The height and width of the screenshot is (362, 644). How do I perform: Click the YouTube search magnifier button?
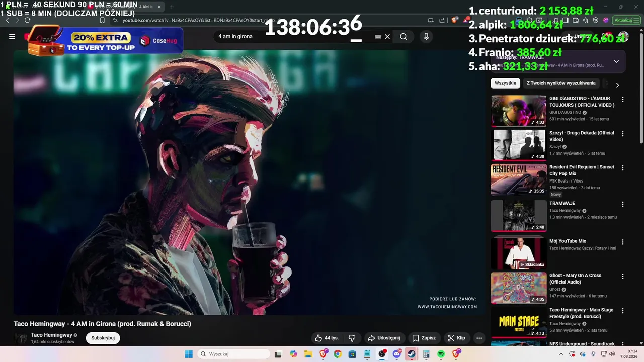[404, 36]
